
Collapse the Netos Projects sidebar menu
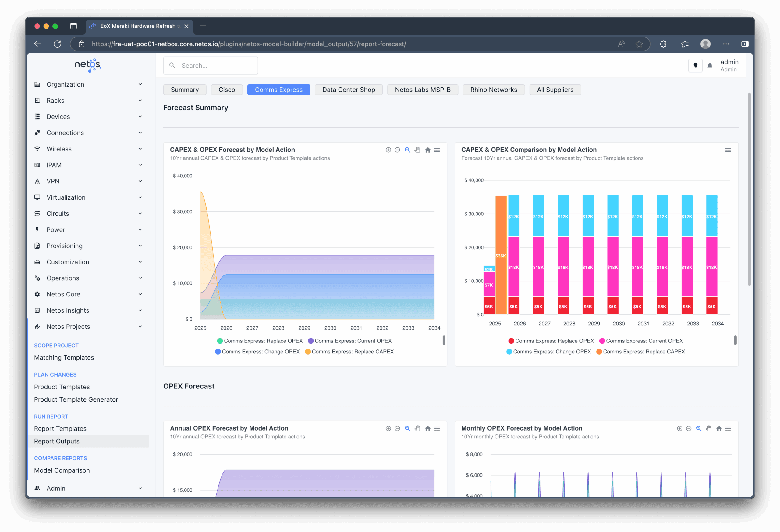[x=88, y=327]
